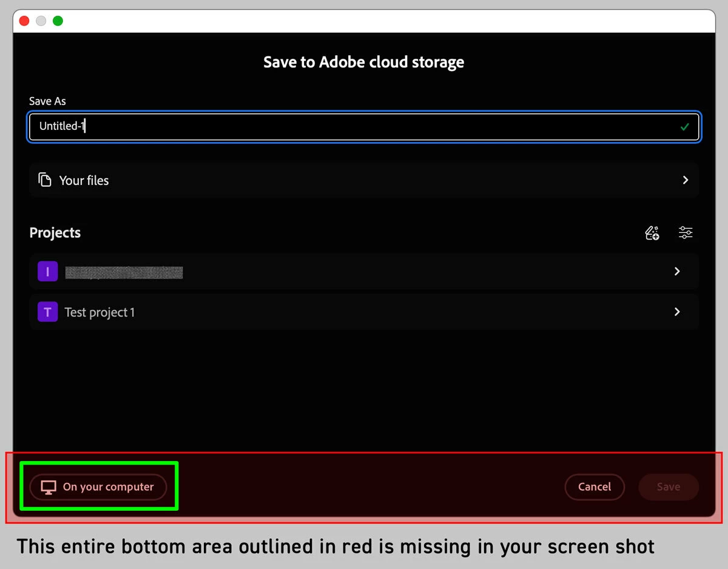Click the Save As label
The image size is (728, 569).
click(x=47, y=101)
